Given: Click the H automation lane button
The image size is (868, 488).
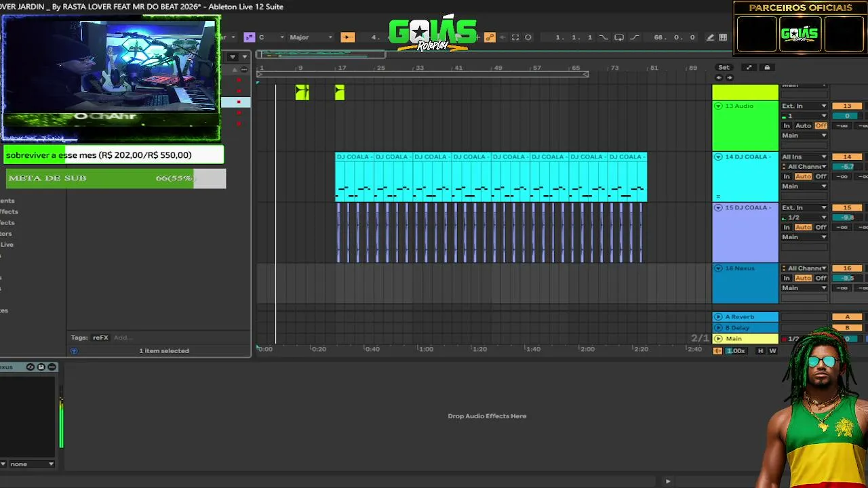Looking at the screenshot, I should 760,351.
